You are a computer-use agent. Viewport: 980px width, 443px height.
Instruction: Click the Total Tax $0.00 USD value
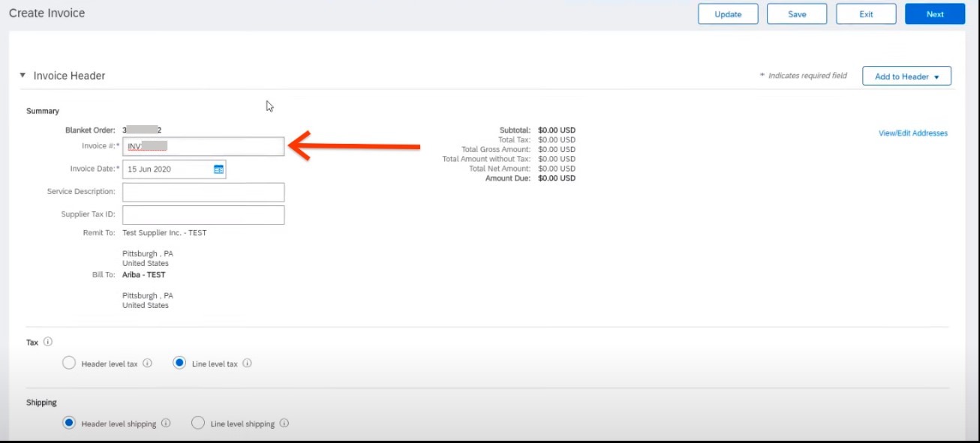(557, 140)
